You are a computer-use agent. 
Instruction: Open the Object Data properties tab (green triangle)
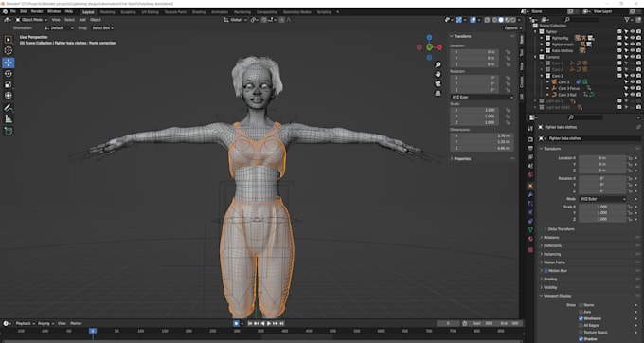[x=530, y=230]
